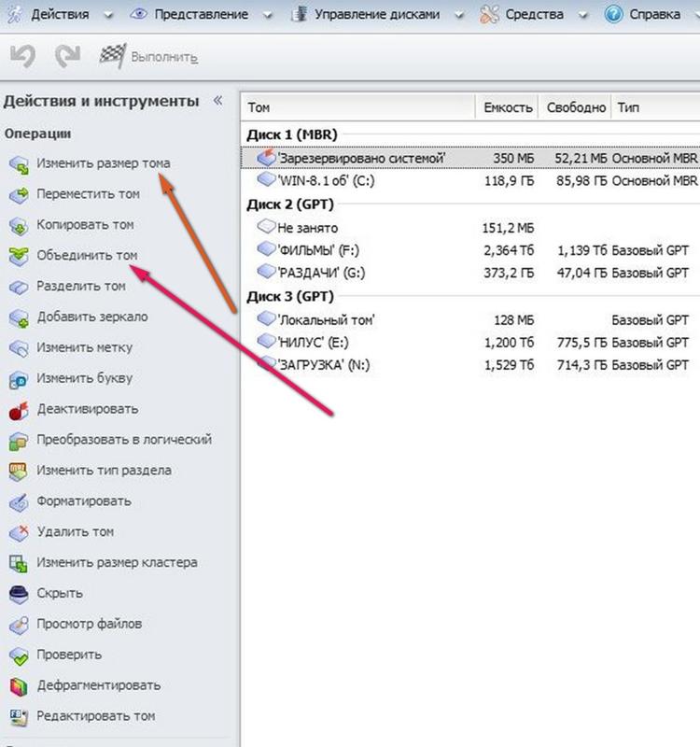Click the Change letter icon (Изменить букву)
Screen dimensions: 700x747
(x=19, y=379)
